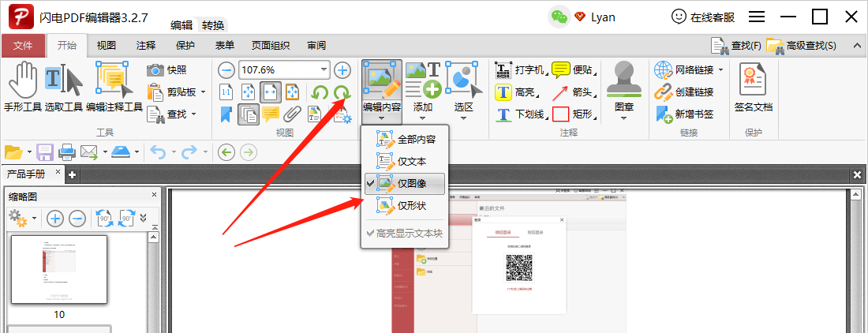Rotate pages counterclockwise 90° in thumbnail panel
This screenshot has height=333, width=868.
(x=105, y=219)
